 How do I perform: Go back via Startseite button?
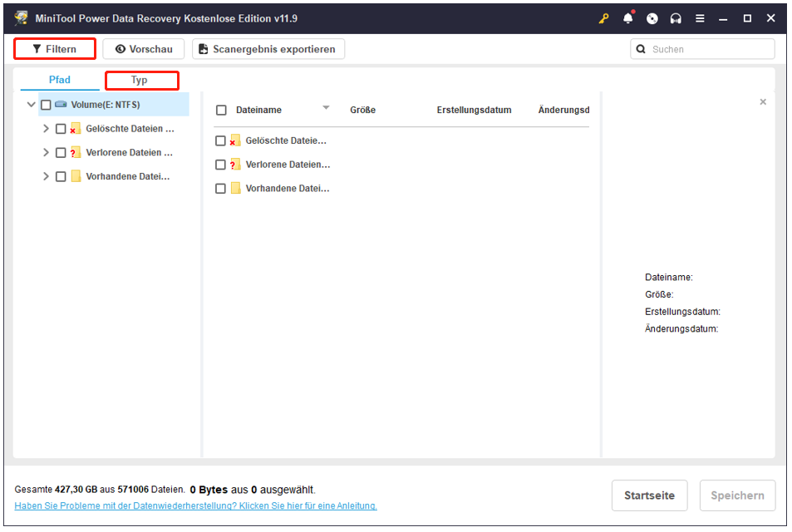point(649,495)
